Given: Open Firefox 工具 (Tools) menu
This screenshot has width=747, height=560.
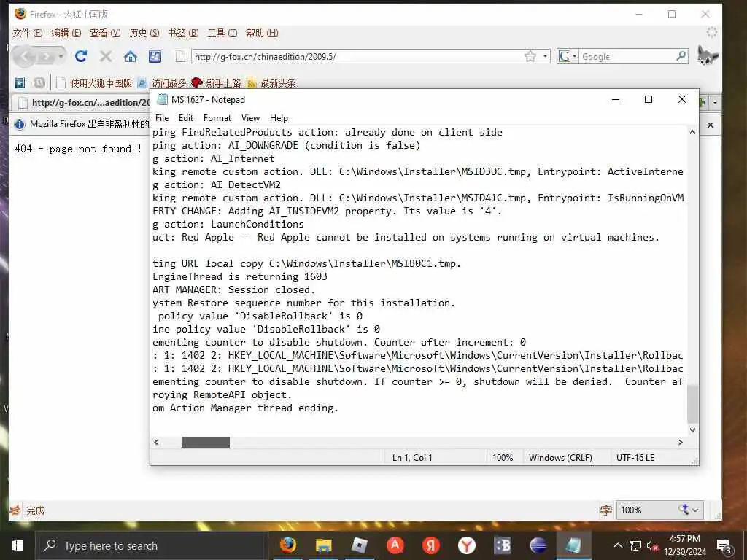Looking at the screenshot, I should [222, 33].
